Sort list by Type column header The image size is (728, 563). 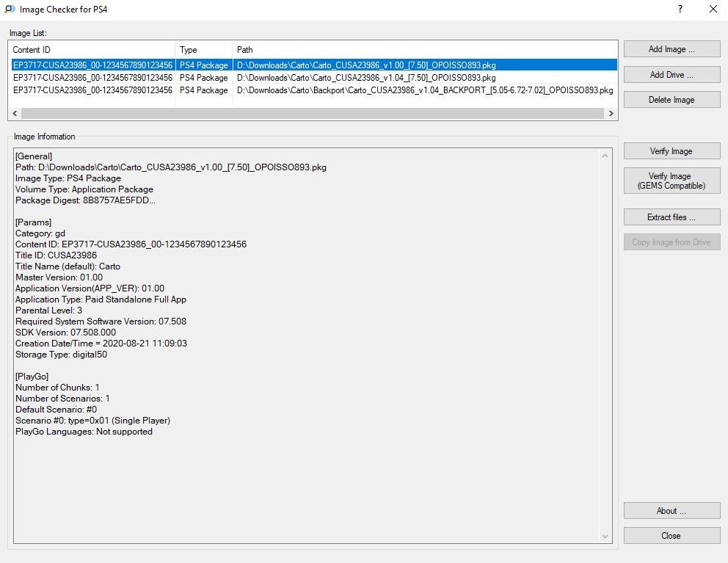click(x=204, y=50)
